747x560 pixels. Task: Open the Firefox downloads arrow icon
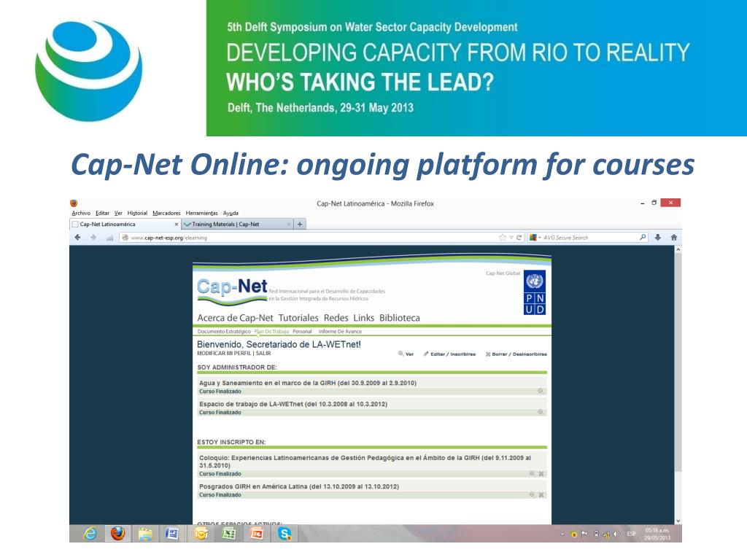pos(658,237)
